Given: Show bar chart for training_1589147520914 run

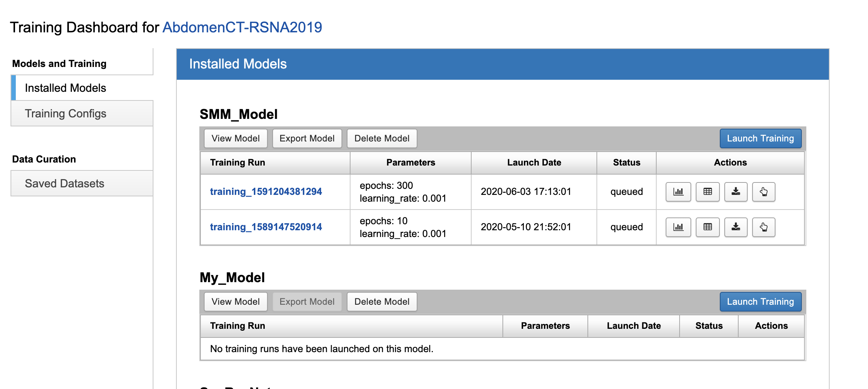Looking at the screenshot, I should [x=678, y=227].
